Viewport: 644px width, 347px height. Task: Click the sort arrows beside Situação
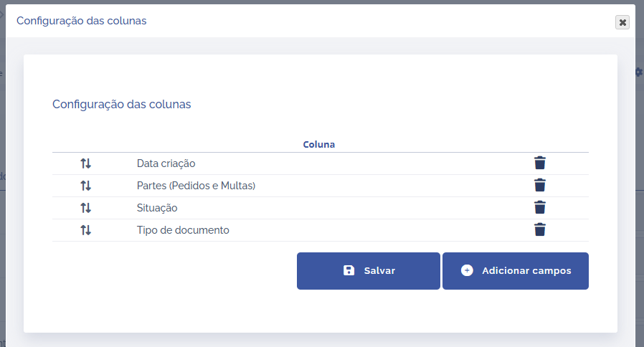pos(85,208)
